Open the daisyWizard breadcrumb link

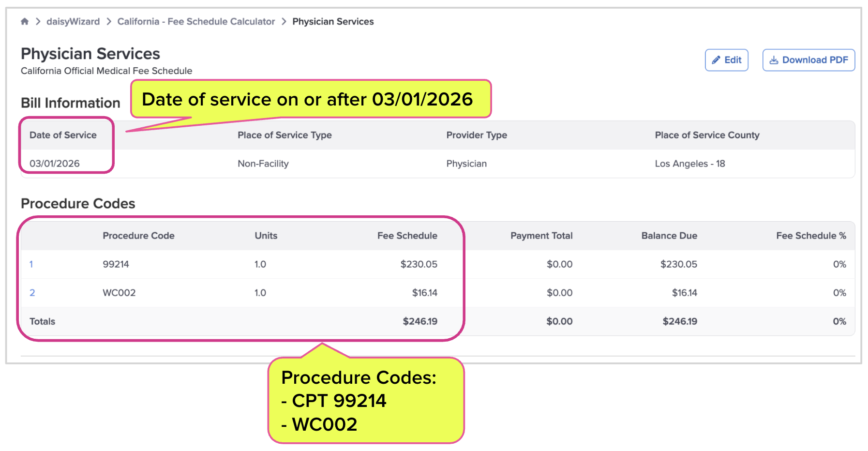pos(73,21)
